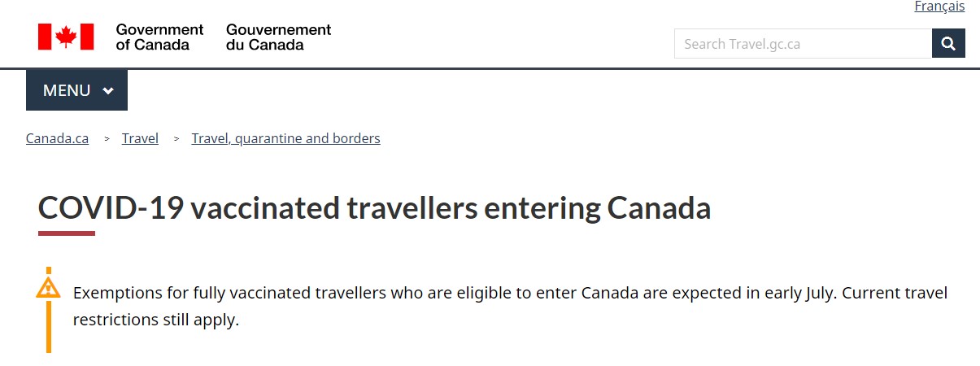Image resolution: width=980 pixels, height=366 pixels.
Task: Click the separator arrow after Canada.ca
Action: [x=107, y=139]
